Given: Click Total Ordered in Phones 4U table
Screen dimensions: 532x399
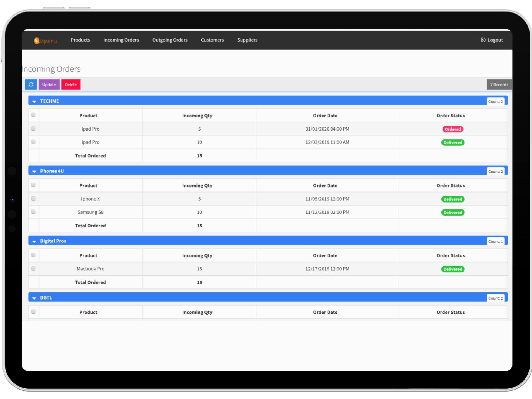Looking at the screenshot, I should [90, 226].
